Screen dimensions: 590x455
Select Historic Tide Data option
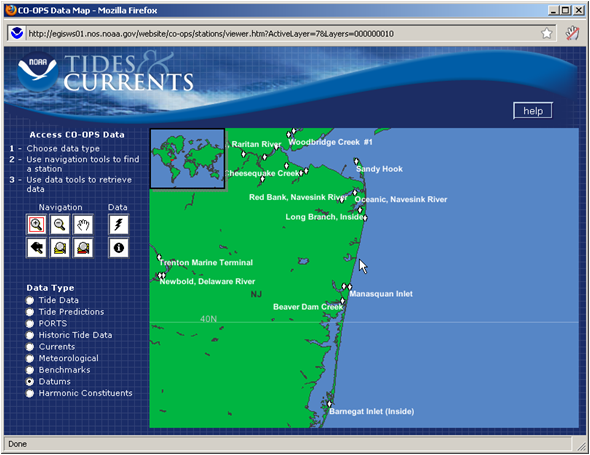[x=30, y=335]
